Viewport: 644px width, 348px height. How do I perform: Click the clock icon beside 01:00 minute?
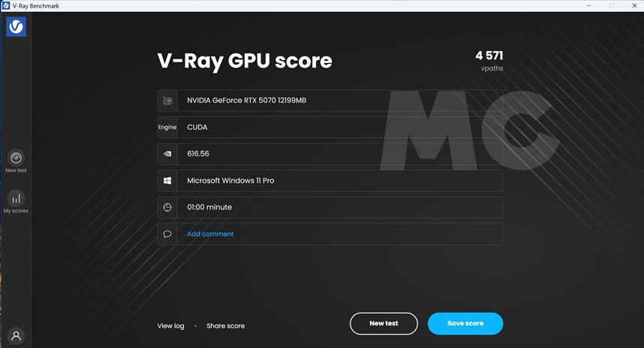tap(167, 207)
